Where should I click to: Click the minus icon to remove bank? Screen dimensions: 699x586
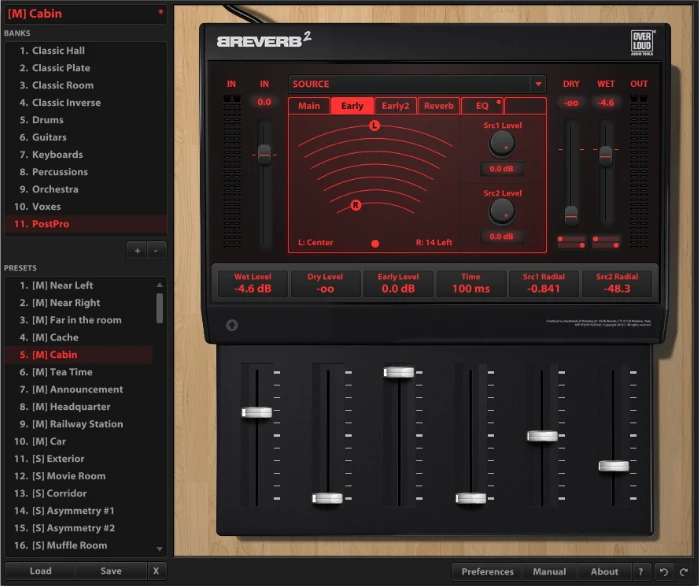[x=157, y=250]
